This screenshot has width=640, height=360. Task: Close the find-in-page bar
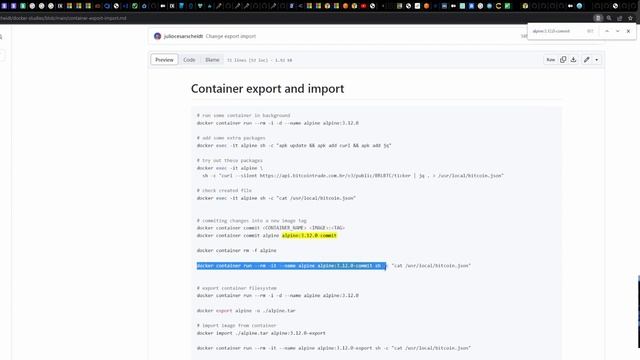click(629, 31)
